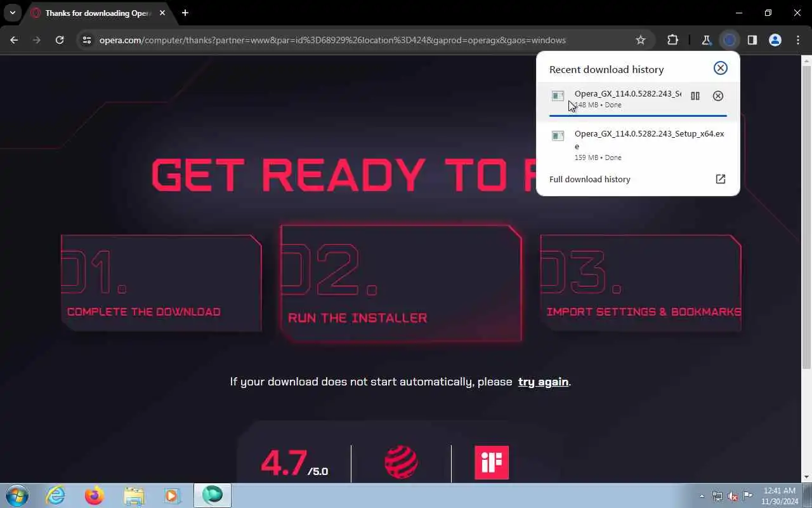Open Full download history link
Screen dimensions: 812x508
[590, 179]
